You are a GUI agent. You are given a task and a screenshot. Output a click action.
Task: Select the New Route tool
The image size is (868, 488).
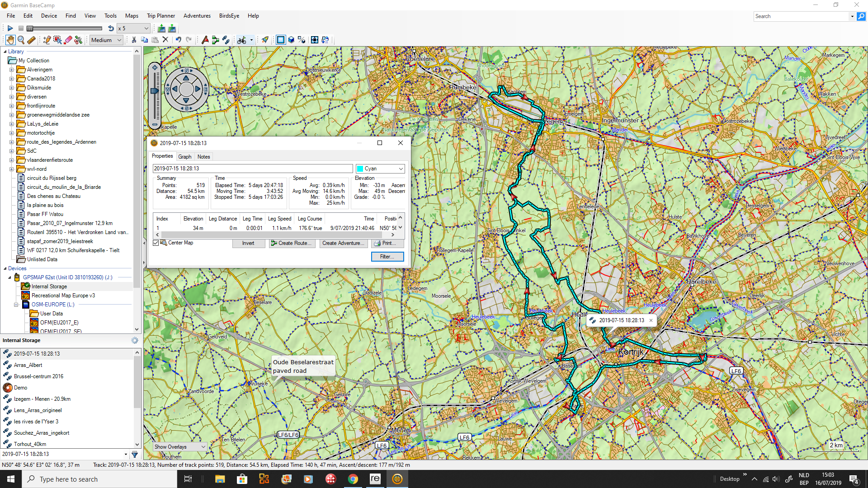pyautogui.click(x=215, y=40)
